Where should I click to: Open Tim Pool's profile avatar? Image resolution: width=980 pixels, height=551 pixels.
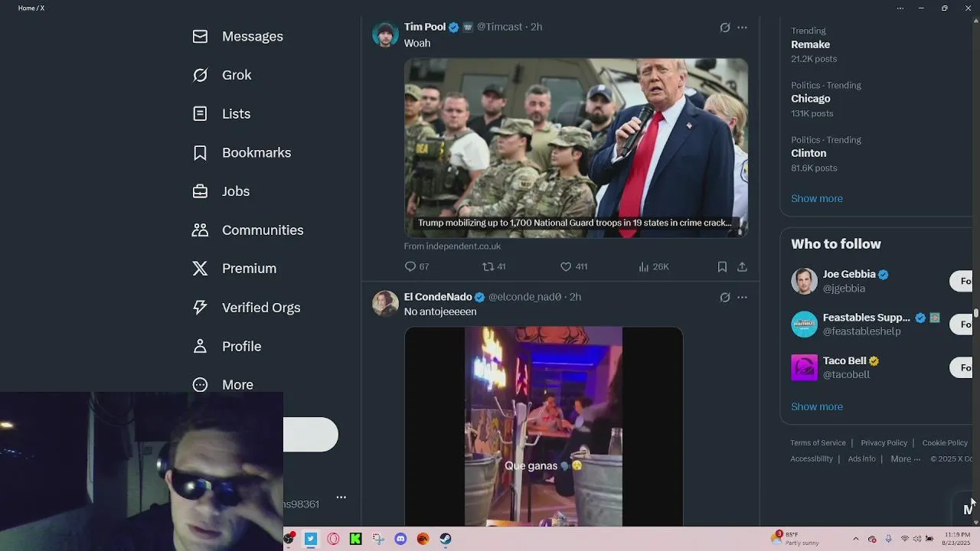coord(385,34)
